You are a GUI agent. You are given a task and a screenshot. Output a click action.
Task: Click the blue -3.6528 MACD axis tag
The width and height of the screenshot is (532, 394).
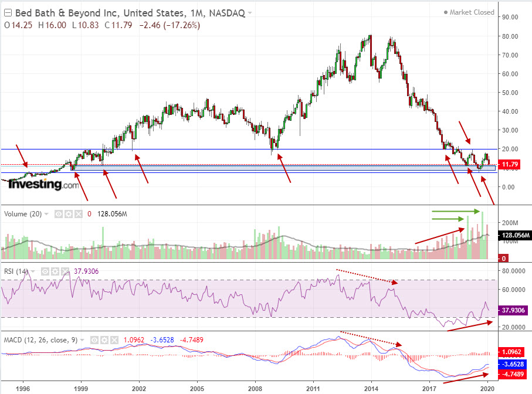(x=512, y=364)
